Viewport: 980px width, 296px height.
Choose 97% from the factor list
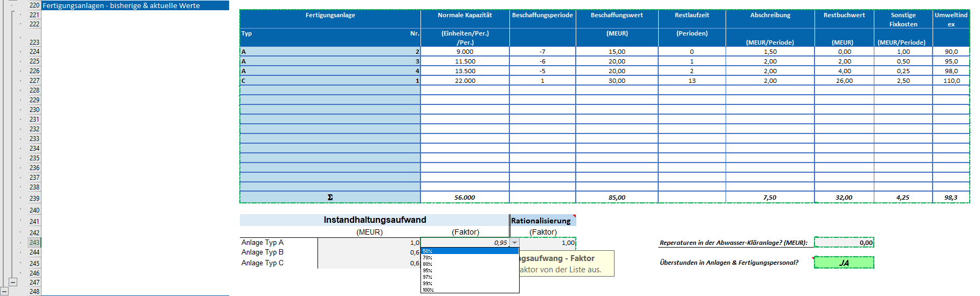click(x=470, y=277)
